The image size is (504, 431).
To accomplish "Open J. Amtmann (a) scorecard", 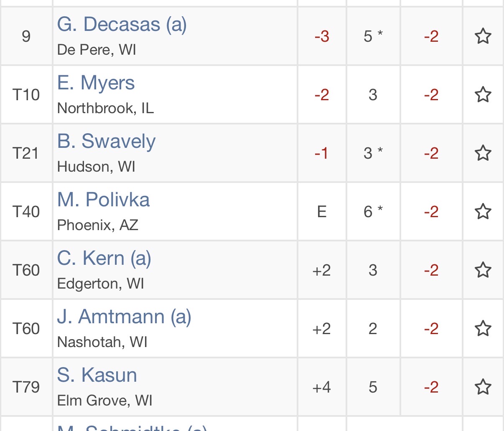I will click(x=125, y=317).
